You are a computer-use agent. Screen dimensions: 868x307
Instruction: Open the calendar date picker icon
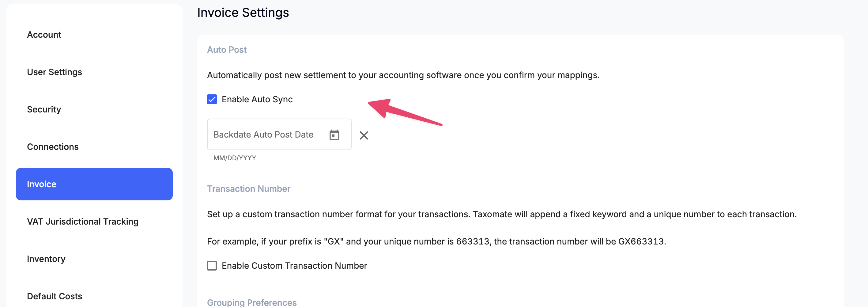point(334,135)
